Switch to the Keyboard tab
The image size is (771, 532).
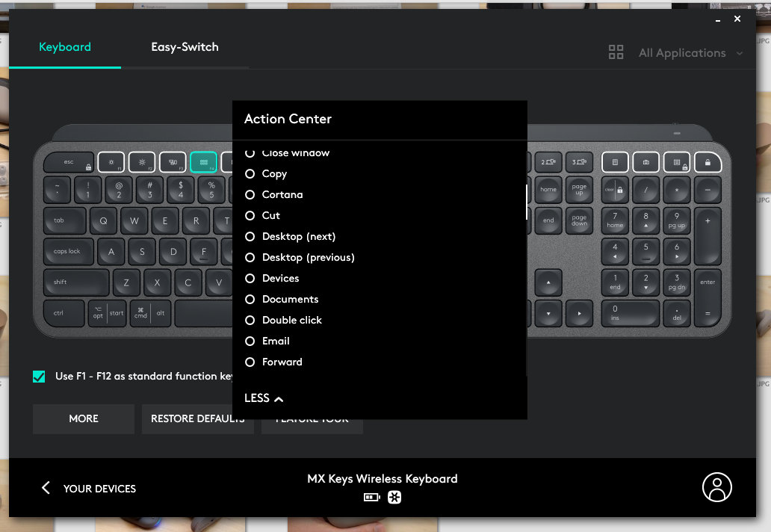tap(65, 47)
